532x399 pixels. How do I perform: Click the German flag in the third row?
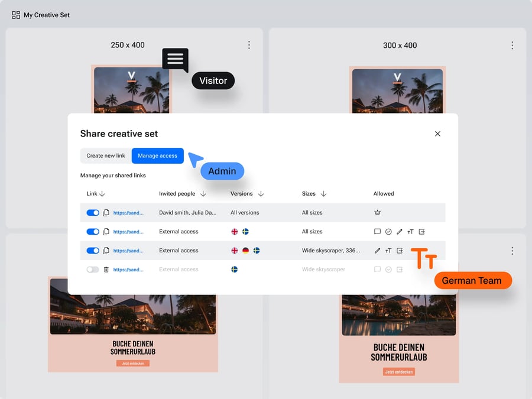[245, 251]
